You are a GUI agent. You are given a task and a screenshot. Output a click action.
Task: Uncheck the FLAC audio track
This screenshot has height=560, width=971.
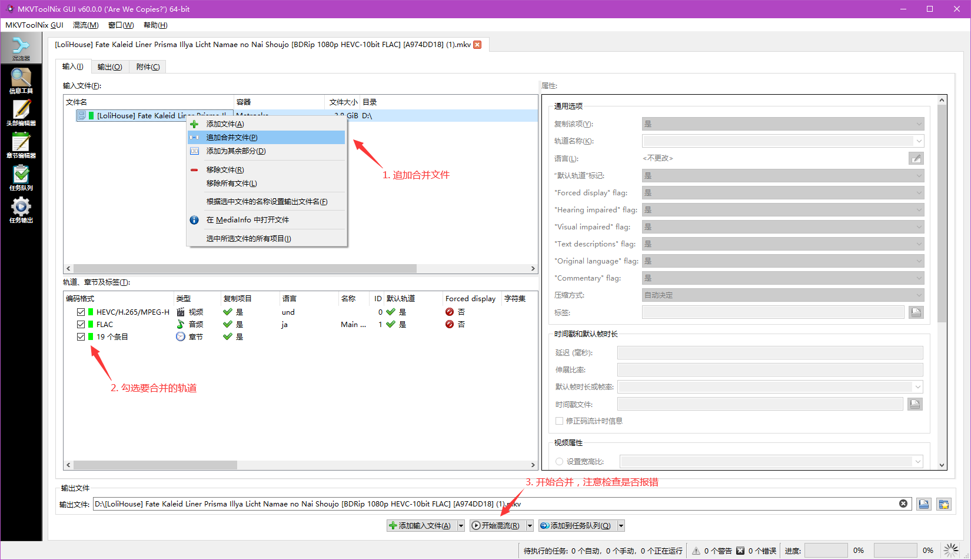81,325
